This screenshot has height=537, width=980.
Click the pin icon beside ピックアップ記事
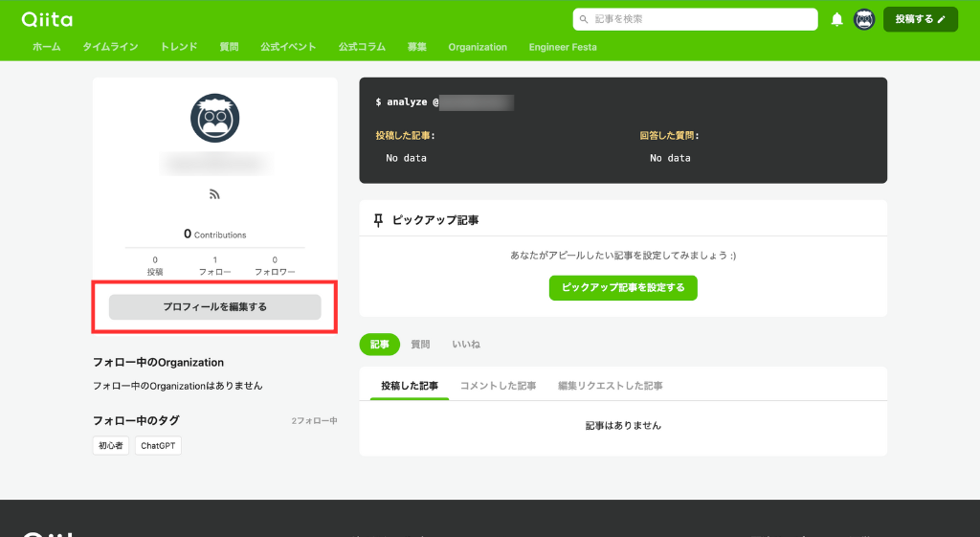pos(378,220)
